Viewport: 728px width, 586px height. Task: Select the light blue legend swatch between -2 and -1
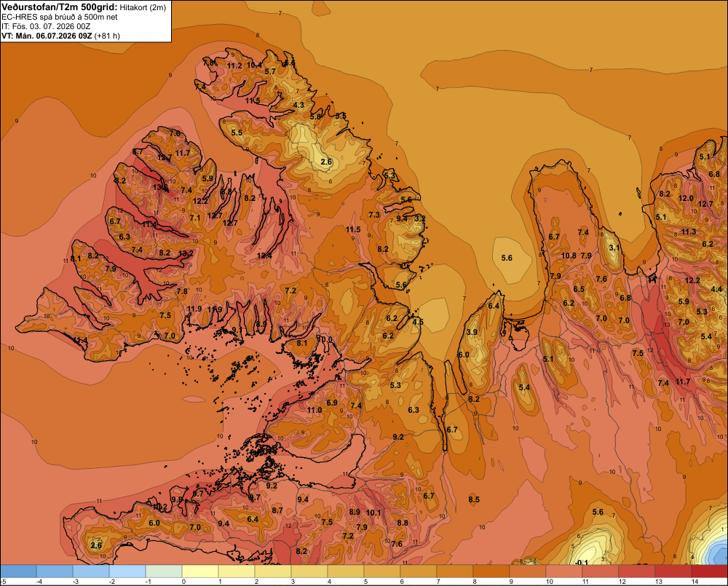click(127, 571)
